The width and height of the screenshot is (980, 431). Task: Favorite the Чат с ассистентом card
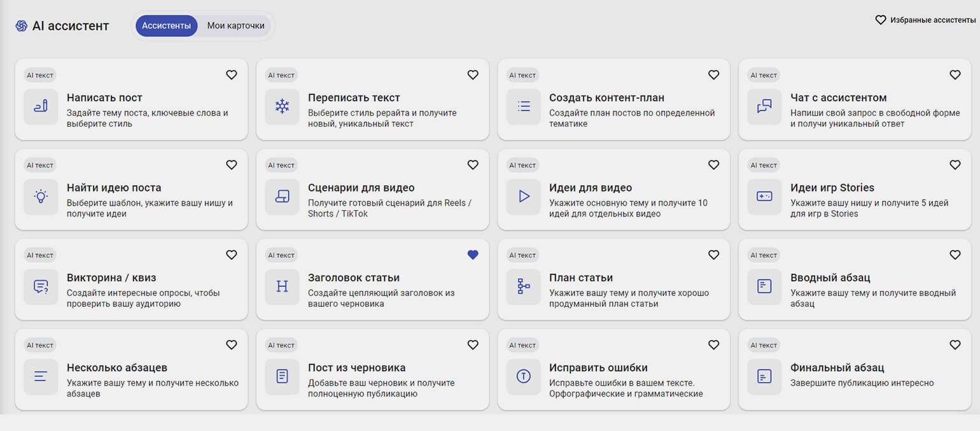tap(955, 75)
